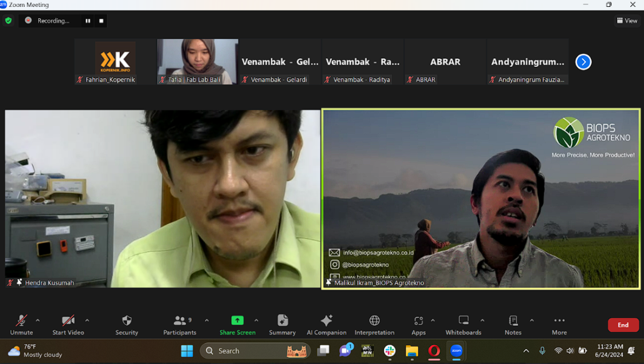Show next participants with blue arrow

(x=583, y=62)
